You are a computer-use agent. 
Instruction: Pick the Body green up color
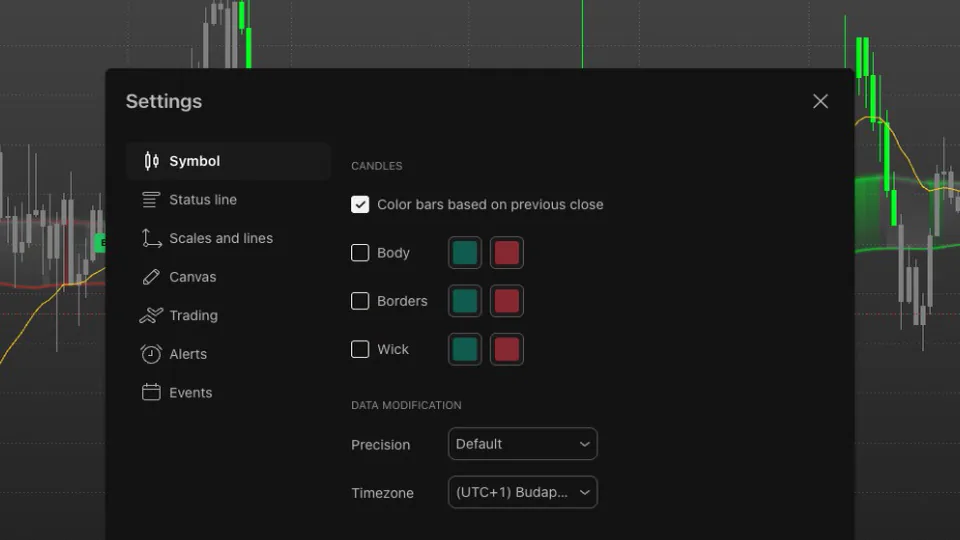point(465,253)
